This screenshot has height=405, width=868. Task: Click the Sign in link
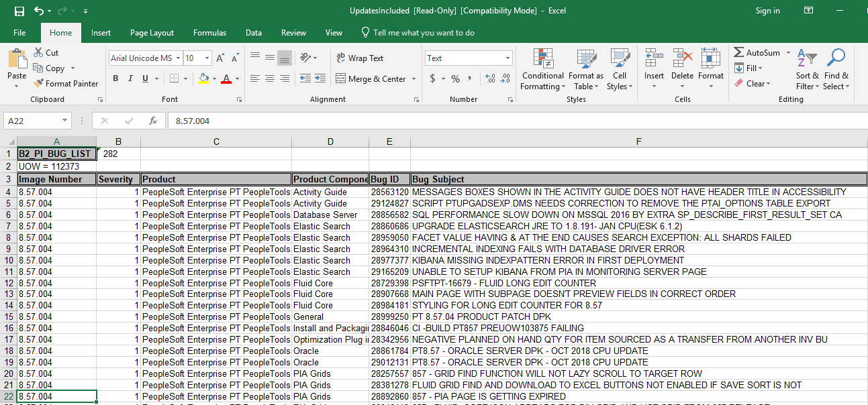pos(767,11)
